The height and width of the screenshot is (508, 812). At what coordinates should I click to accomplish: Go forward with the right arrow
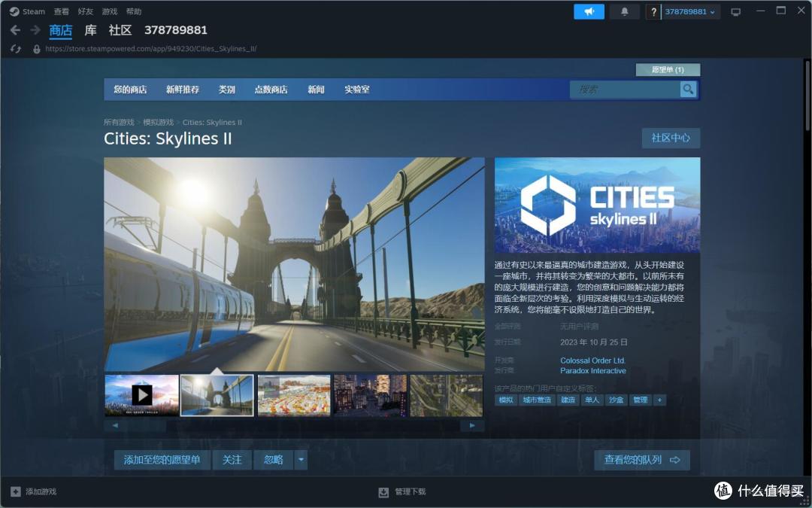click(35, 30)
